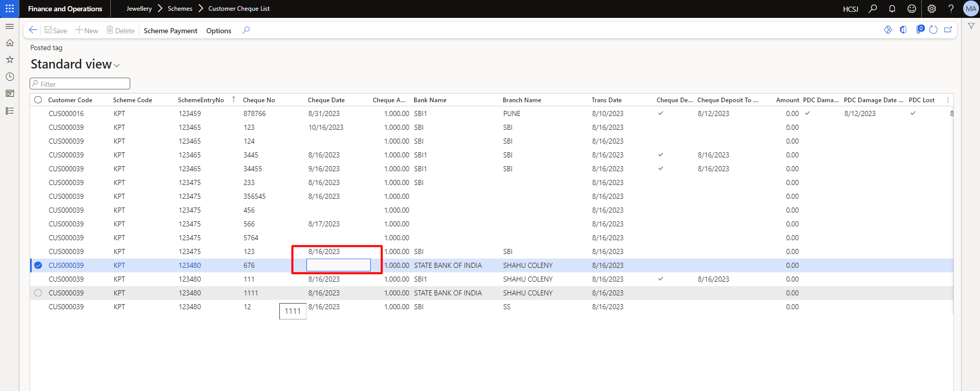Open global search magnifier in header
This screenshot has height=391, width=980.
pyautogui.click(x=873, y=9)
